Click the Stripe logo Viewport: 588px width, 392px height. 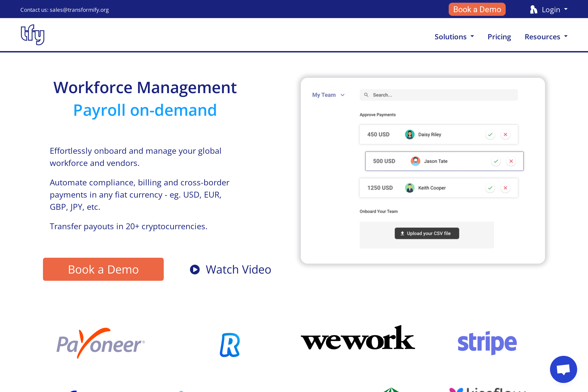[x=487, y=342]
